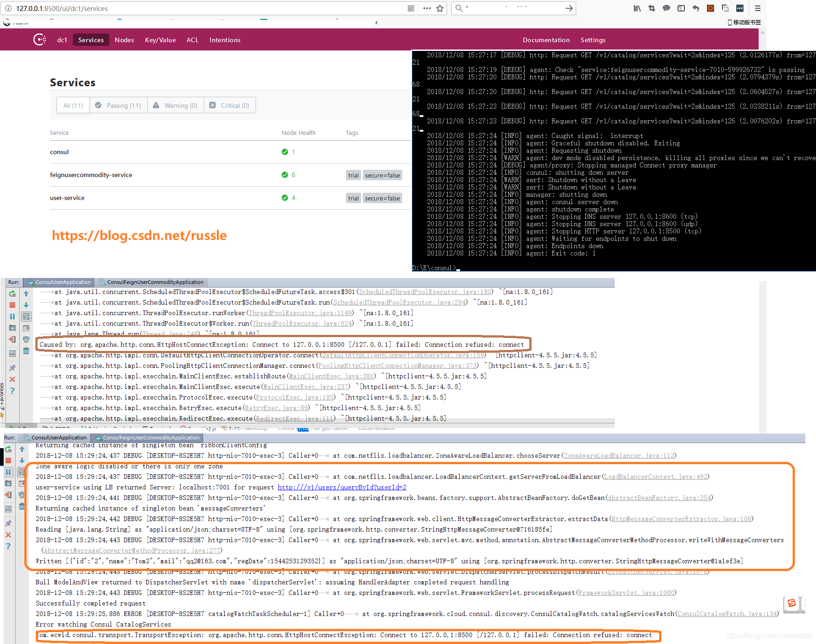Switch to the Nodes tab
The width and height of the screenshot is (816, 644).
click(124, 40)
